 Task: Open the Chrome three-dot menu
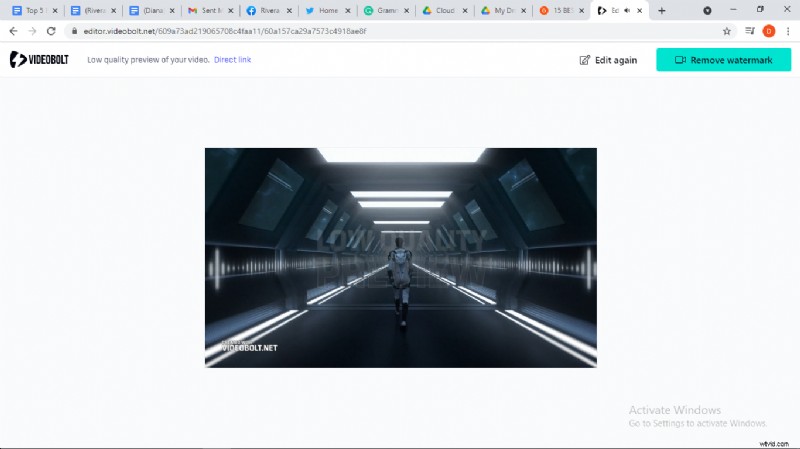(x=788, y=31)
